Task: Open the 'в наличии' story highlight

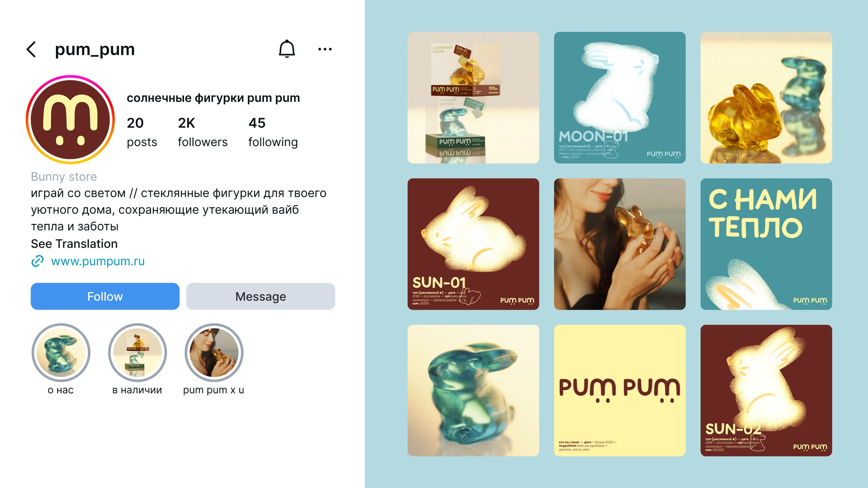Action: [x=137, y=353]
